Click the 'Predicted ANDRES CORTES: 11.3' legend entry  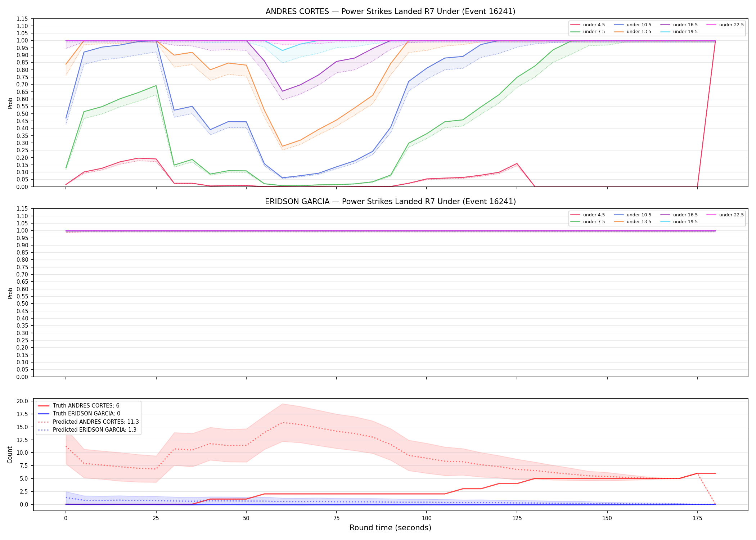[x=88, y=422]
